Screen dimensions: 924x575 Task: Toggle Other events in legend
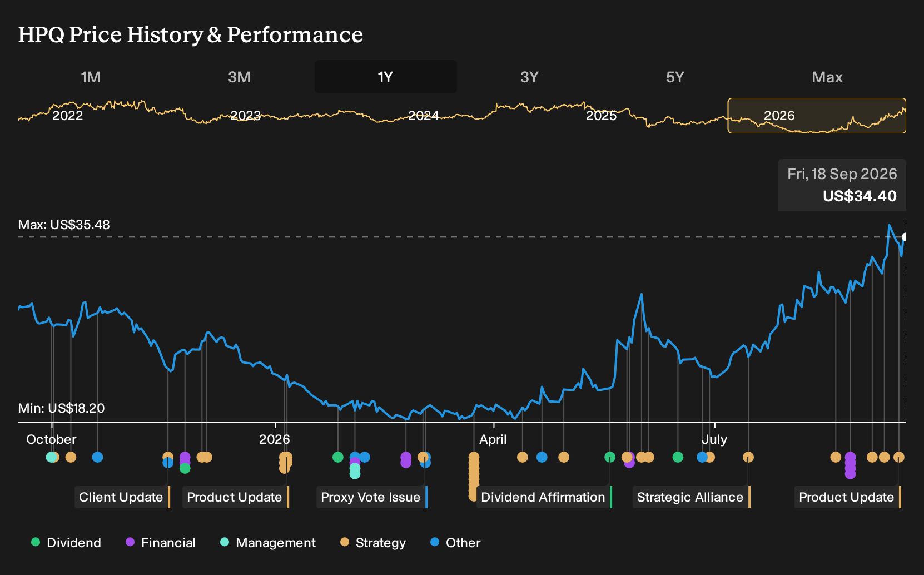(455, 543)
